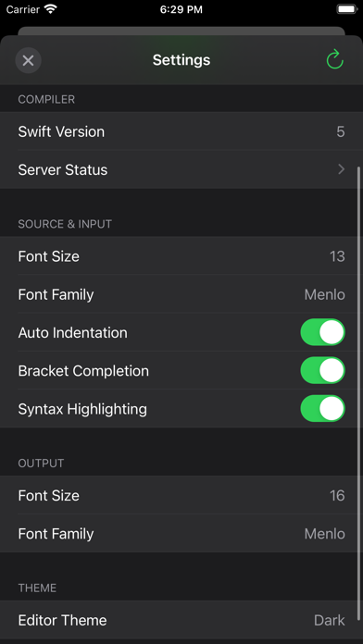This screenshot has height=644, width=363.
Task: Tap the battery indicator icon
Action: point(346,9)
